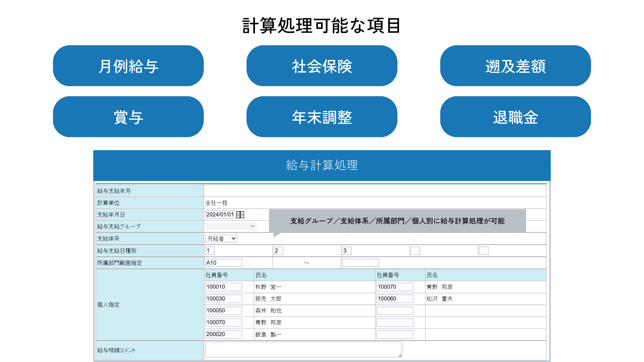Select the 遡及差額 pill
Image resolution: width=644 pixels, height=362 pixels.
point(515,66)
